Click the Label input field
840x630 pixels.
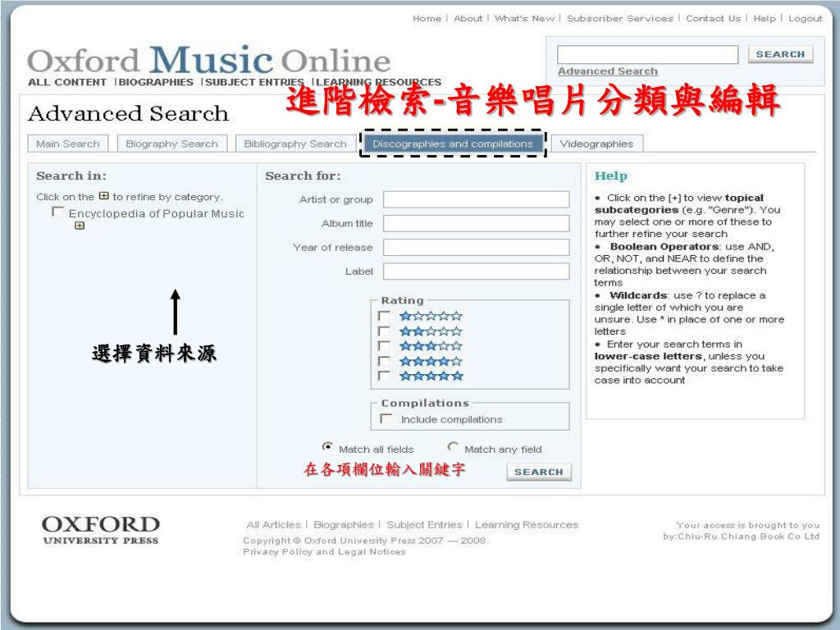(477, 271)
